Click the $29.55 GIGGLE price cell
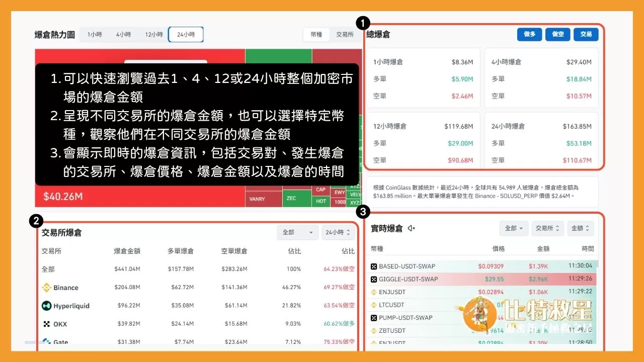The height and width of the screenshot is (362, 644). (x=494, y=279)
